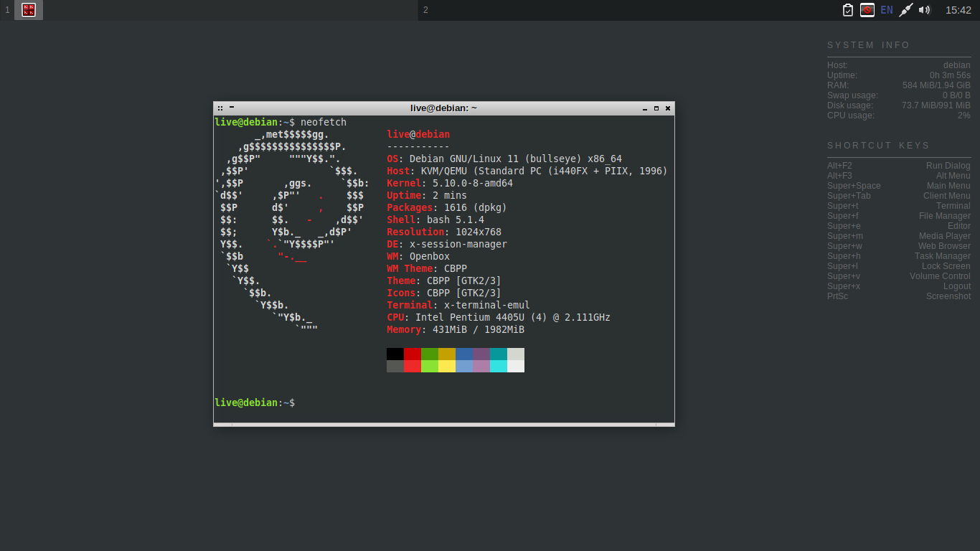The height and width of the screenshot is (551, 980).
Task: Open network settings via the plug tray icon
Action: [x=905, y=10]
